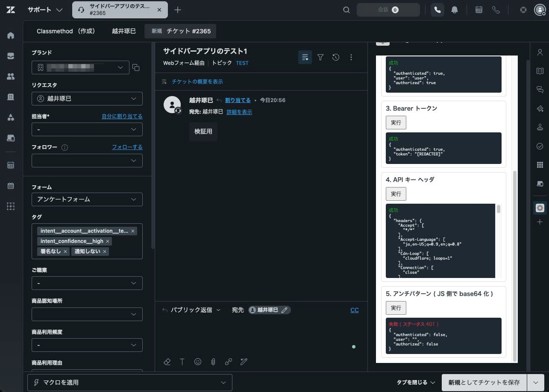Open the ブランド dropdown
Screen dimensions: 549x392
pyautogui.click(x=80, y=67)
